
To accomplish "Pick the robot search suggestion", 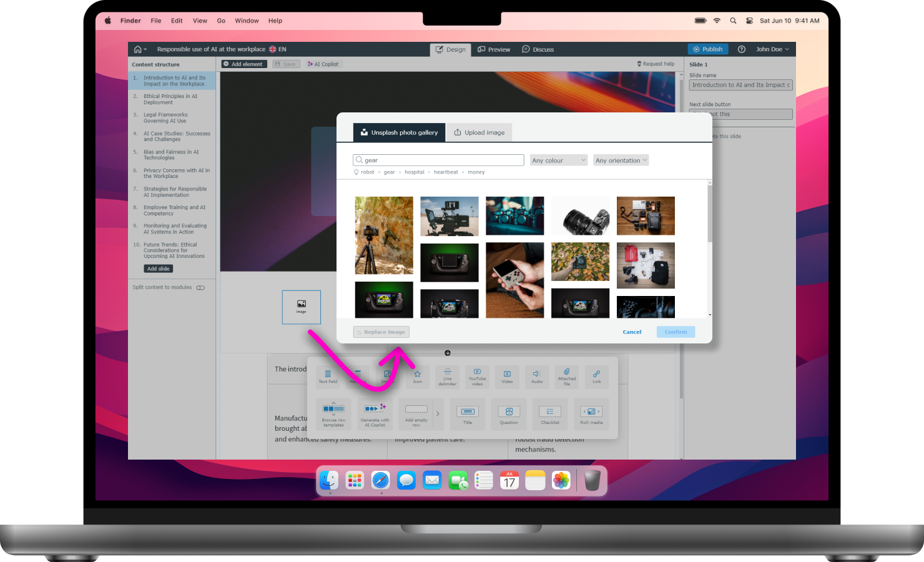I will [367, 172].
